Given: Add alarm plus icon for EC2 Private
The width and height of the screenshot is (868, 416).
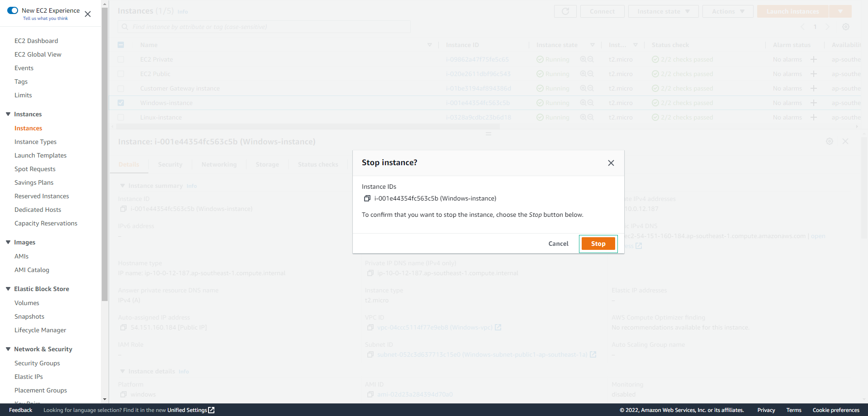Looking at the screenshot, I should (x=814, y=59).
